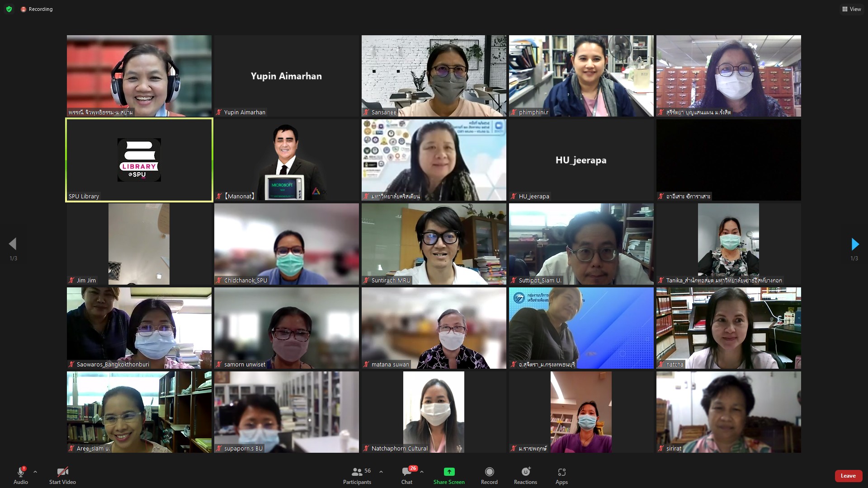Open the Participants panel icon

[x=357, y=472]
